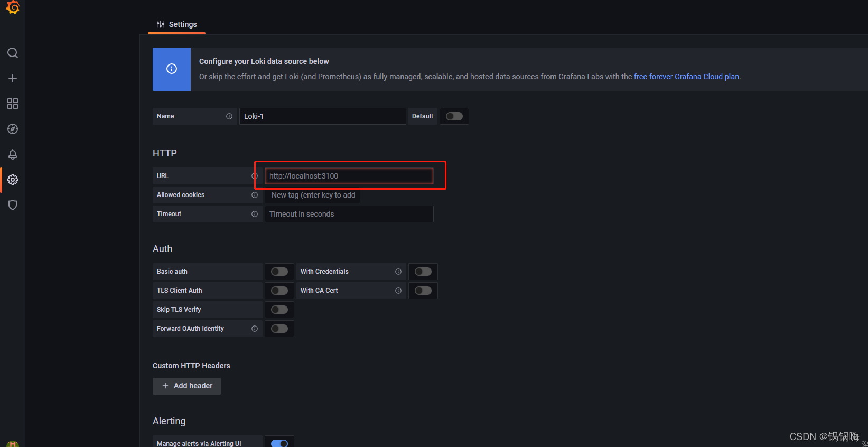
Task: Toggle the Default data source switch
Action: [454, 116]
